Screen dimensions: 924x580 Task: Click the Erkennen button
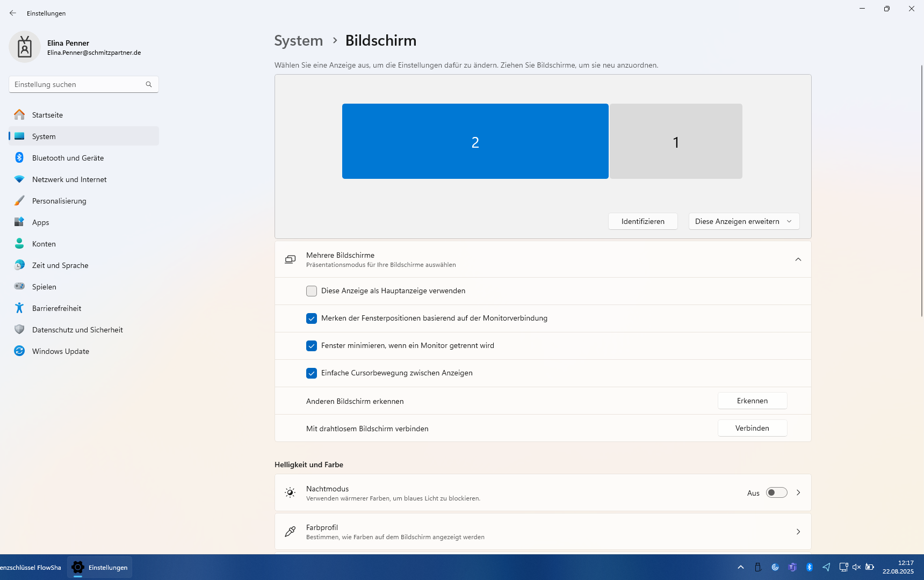(752, 401)
